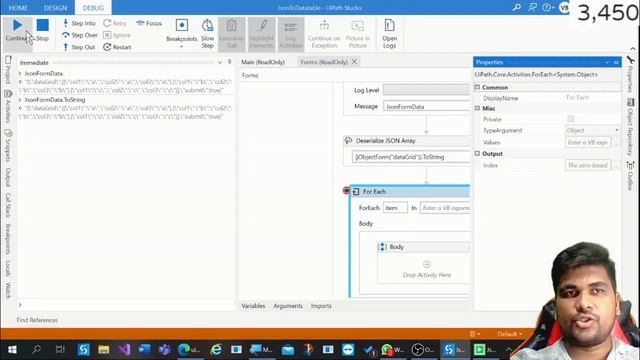640x360 pixels.
Task: Open the Call Stack side panel
Action: (x=8, y=205)
